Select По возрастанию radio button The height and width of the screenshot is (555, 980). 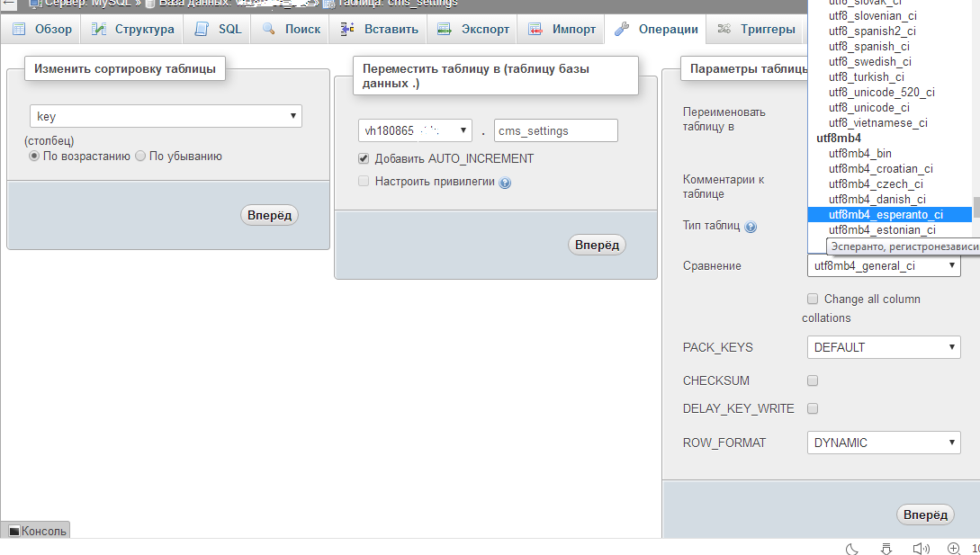34,157
